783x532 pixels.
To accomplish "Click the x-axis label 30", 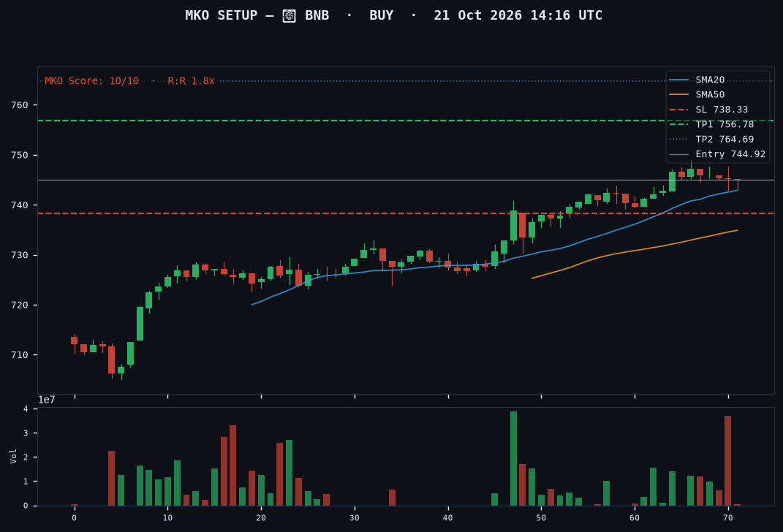I will pyautogui.click(x=354, y=518).
